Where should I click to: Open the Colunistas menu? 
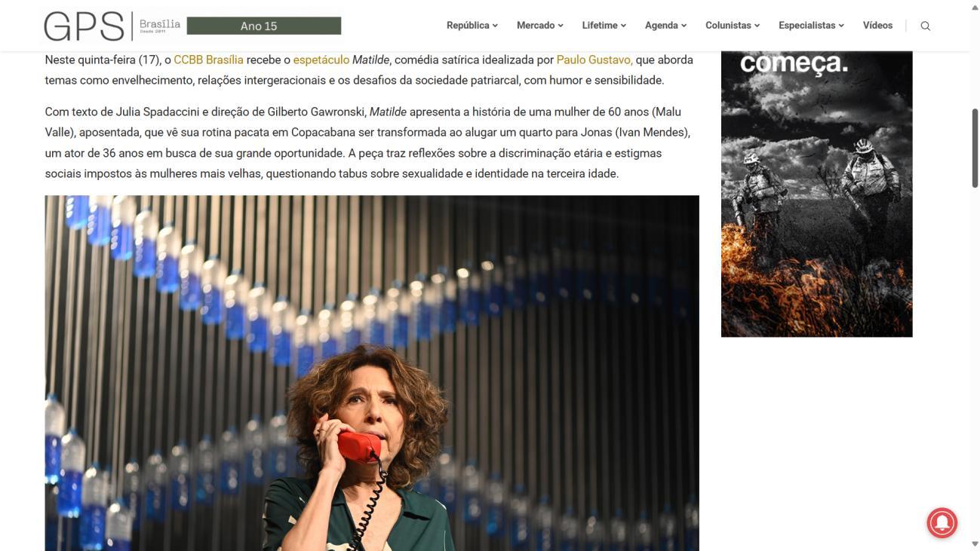tap(733, 26)
